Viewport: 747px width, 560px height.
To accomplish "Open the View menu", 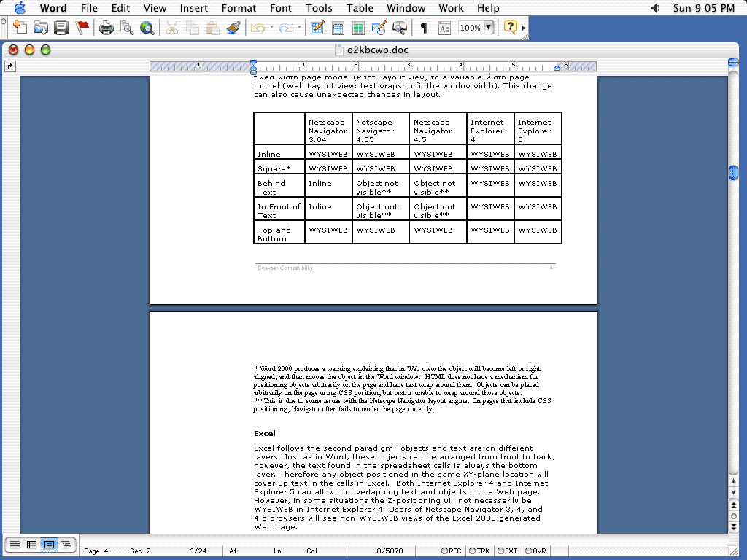I will [x=155, y=8].
